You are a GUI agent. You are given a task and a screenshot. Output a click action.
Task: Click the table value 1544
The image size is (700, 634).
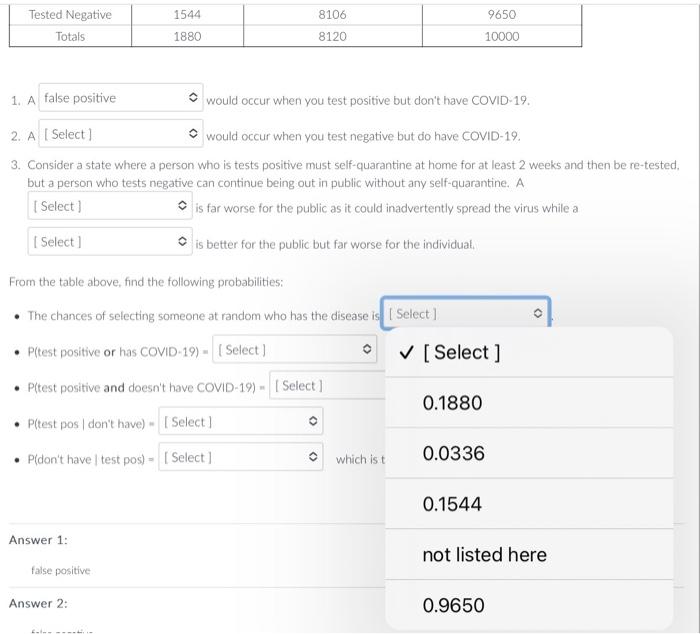187,15
